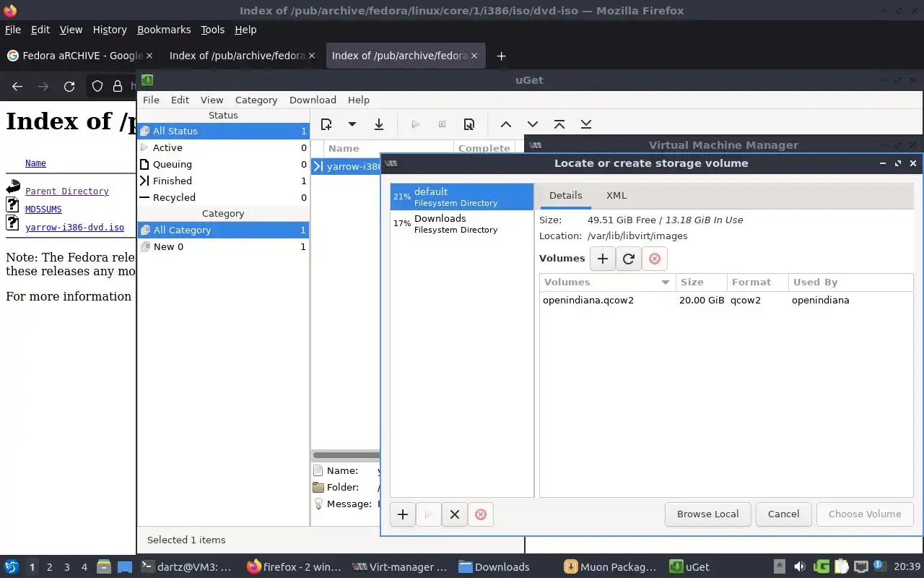This screenshot has height=578, width=924.
Task: Open the new download dropdown arrow in uGet
Action: click(x=352, y=124)
